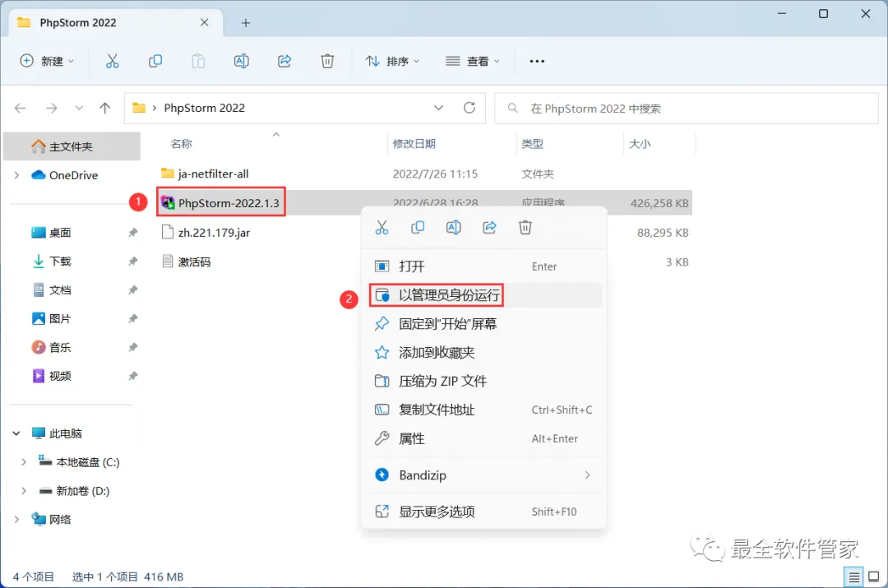Choose 固定到"开始"屏幕 menu entry
888x588 pixels.
click(x=484, y=324)
